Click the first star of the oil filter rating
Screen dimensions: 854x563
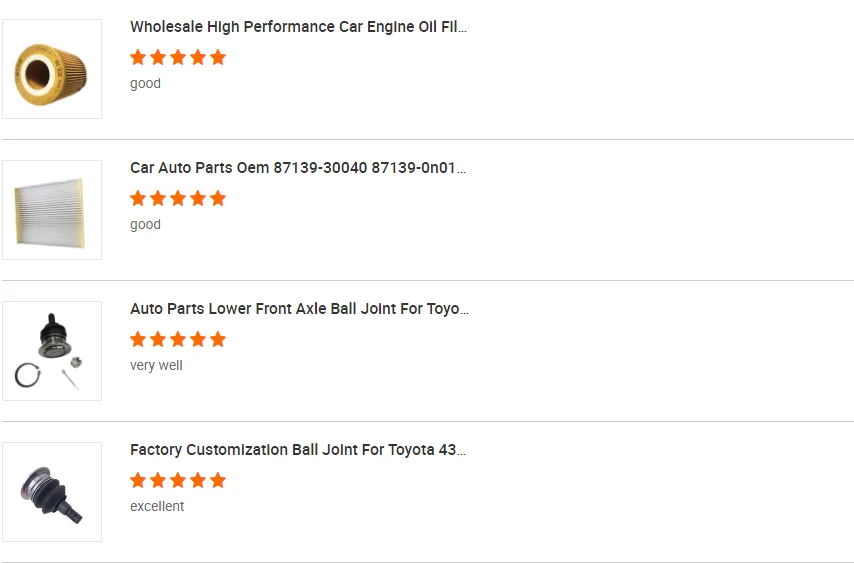tap(138, 57)
